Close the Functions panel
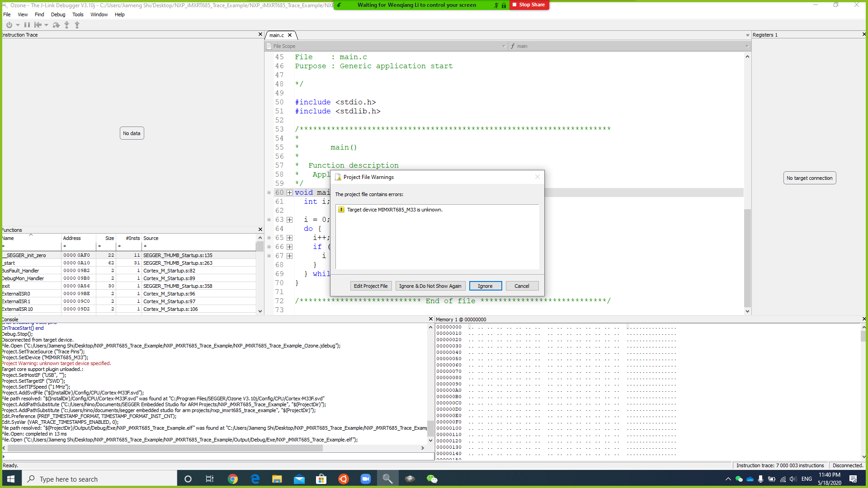This screenshot has height=488, width=868. pos(260,230)
